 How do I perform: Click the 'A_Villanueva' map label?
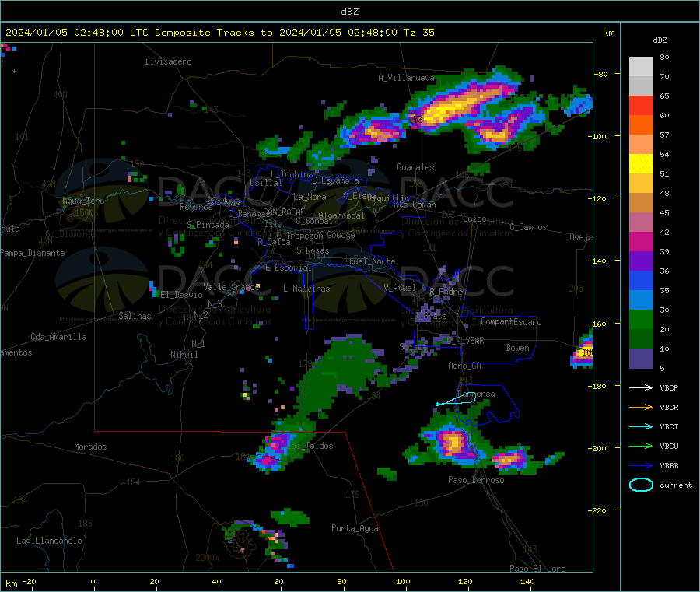click(406, 78)
